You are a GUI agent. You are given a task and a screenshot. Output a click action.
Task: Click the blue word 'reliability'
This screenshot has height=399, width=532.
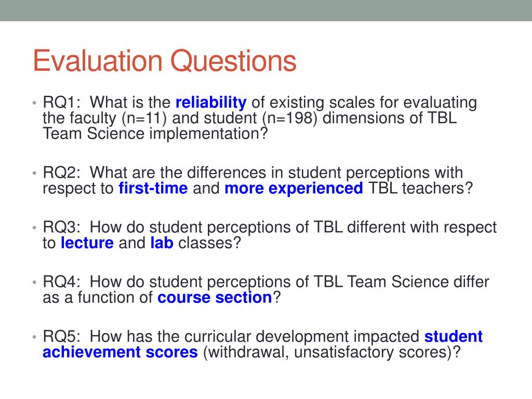pyautogui.click(x=211, y=102)
